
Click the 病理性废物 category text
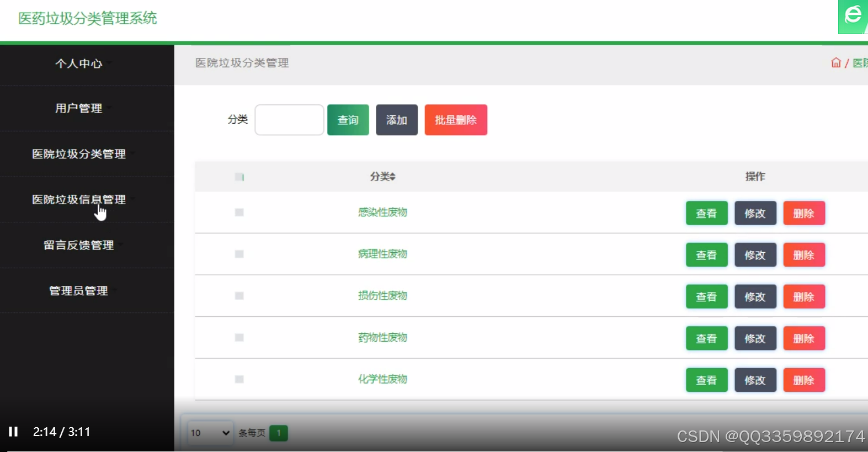382,254
